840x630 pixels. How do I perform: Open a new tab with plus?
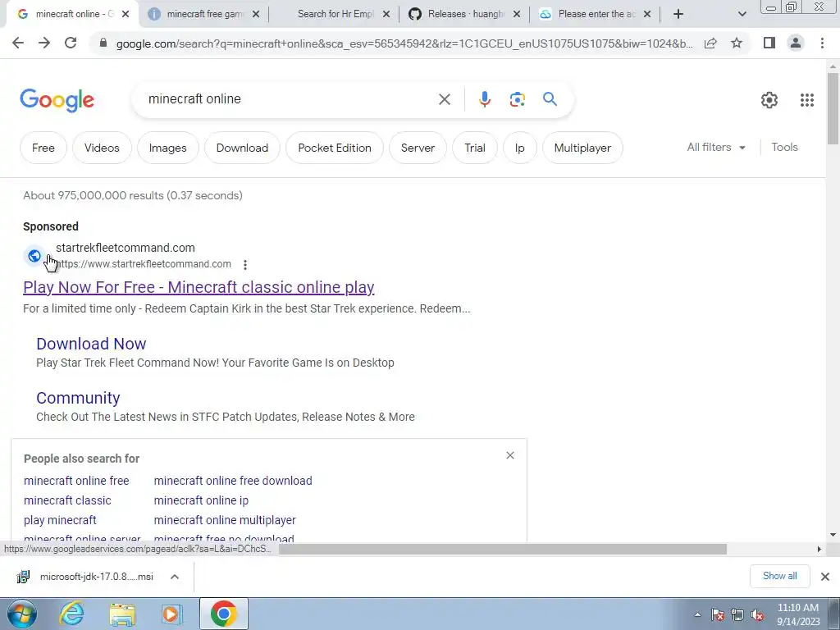pos(678,14)
